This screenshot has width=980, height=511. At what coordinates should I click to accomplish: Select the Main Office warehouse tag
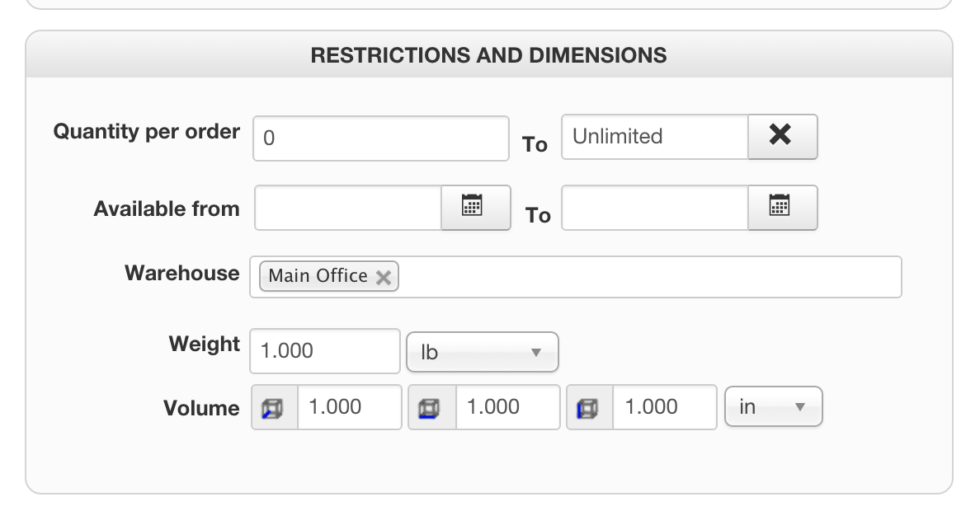pyautogui.click(x=318, y=277)
